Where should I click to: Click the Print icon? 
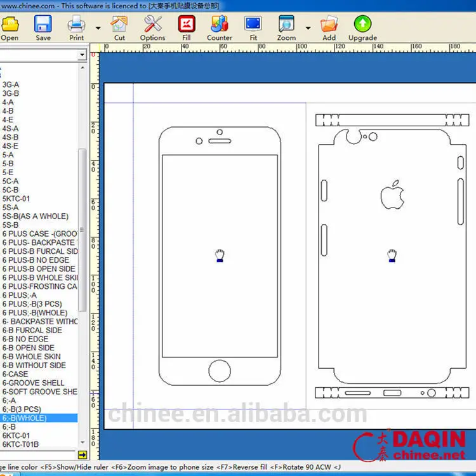pyautogui.click(x=76, y=26)
